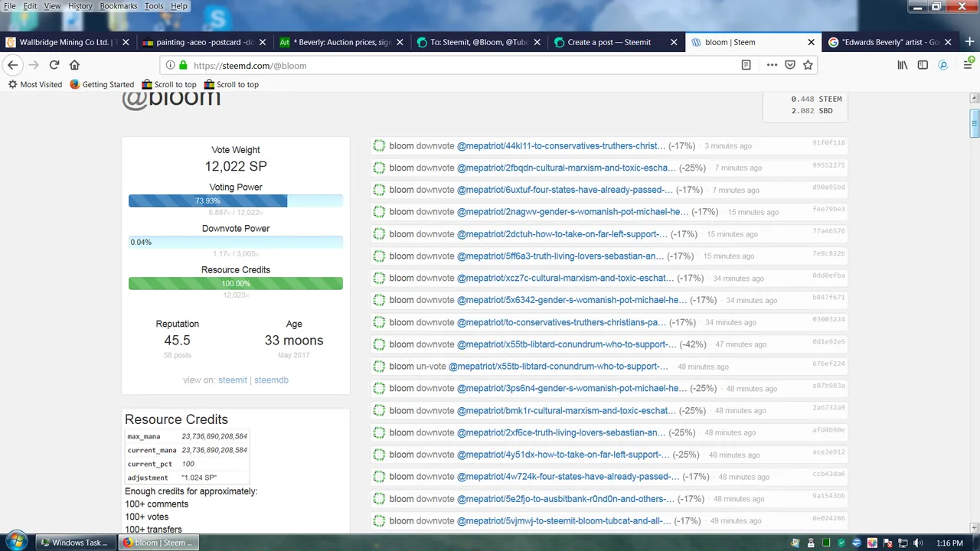
Task: Click the adjustment value "1.024 SP"
Action: 199,478
